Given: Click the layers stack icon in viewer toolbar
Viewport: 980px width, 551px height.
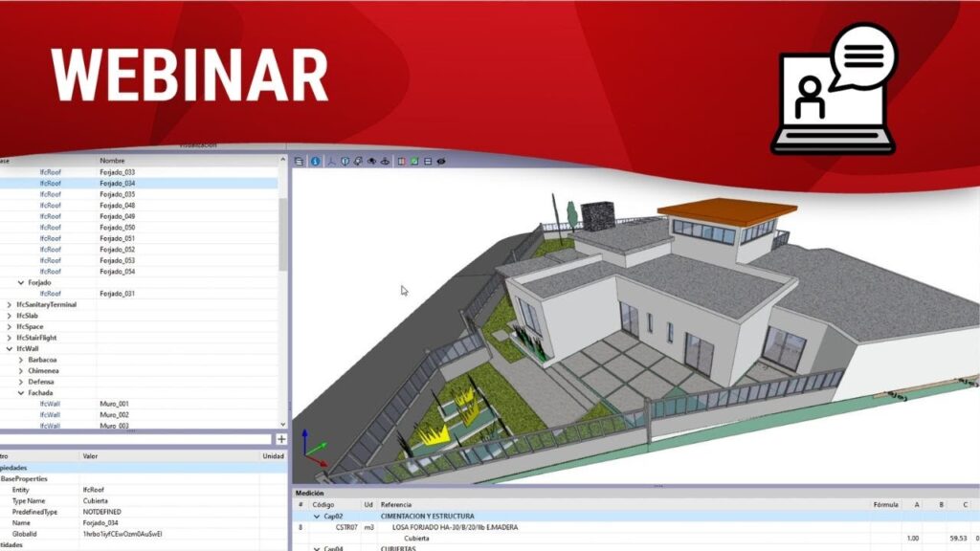Looking at the screenshot, I should [x=301, y=162].
